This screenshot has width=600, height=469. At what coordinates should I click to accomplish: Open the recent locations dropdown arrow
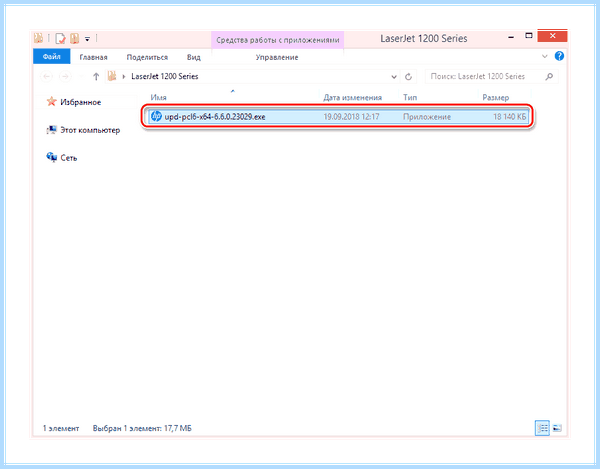tap(81, 77)
